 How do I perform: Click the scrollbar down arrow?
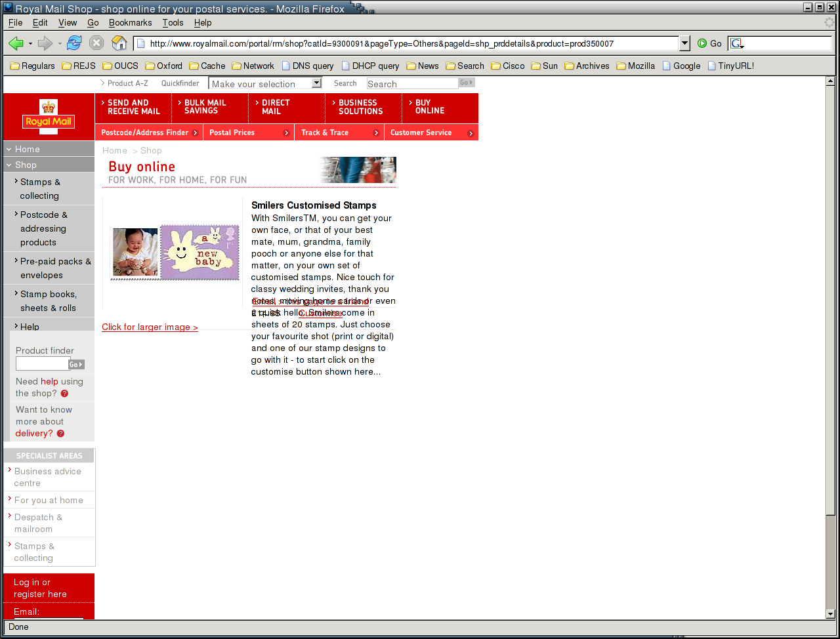[830, 614]
